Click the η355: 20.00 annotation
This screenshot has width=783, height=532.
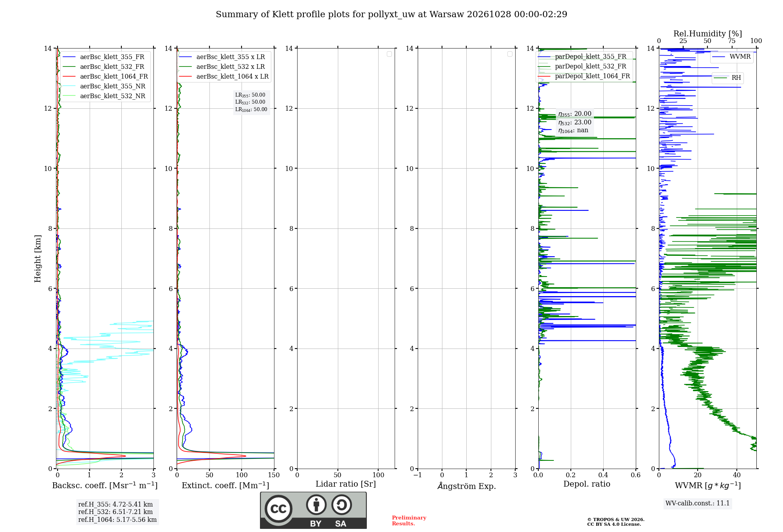tap(575, 114)
